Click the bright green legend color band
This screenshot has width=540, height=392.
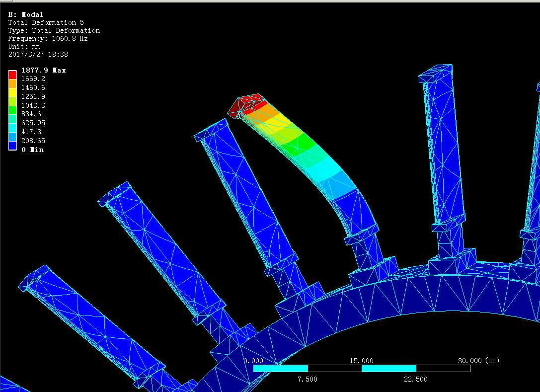coord(12,110)
